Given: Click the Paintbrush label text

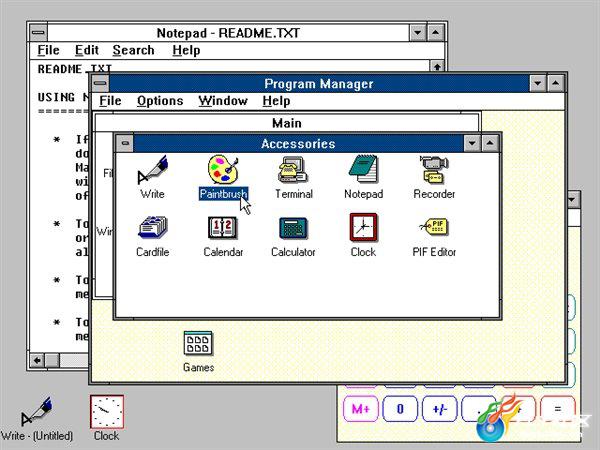Looking at the screenshot, I should click(x=223, y=194).
